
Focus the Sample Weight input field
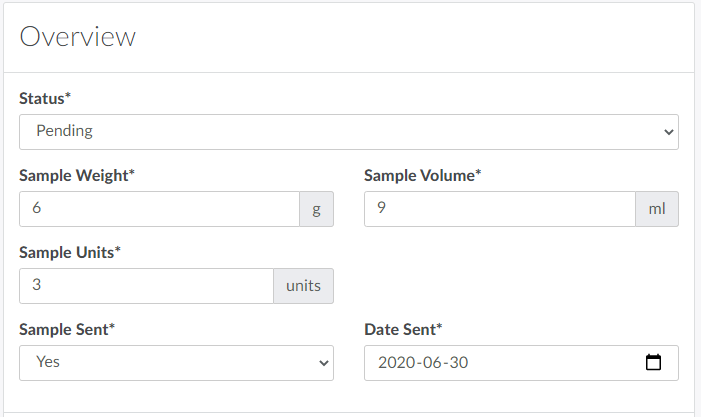(159, 209)
